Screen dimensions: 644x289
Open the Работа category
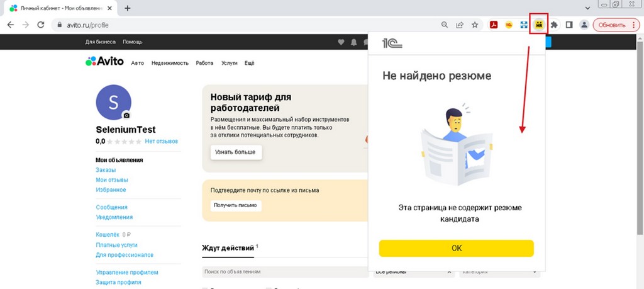(x=204, y=64)
